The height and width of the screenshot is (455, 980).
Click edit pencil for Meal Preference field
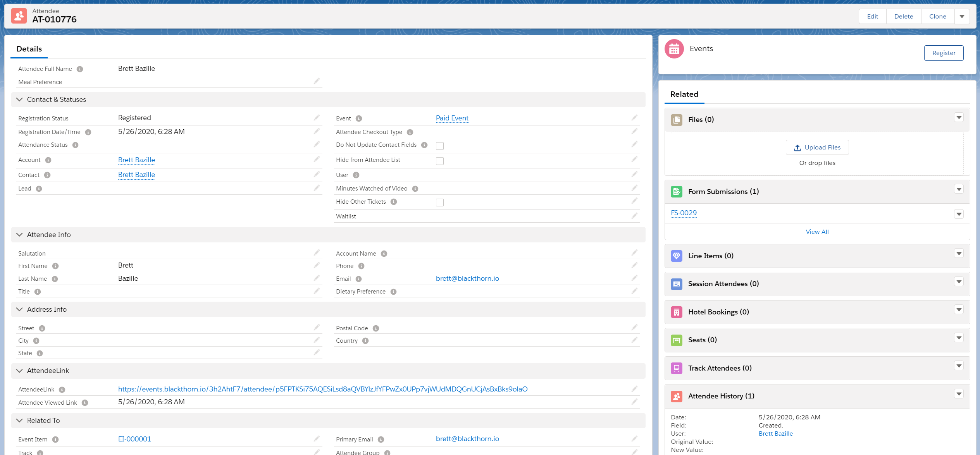pos(317,81)
